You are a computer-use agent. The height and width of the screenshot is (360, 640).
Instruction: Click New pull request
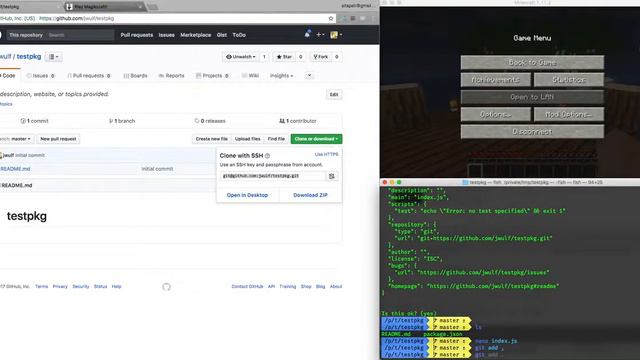(x=58, y=139)
